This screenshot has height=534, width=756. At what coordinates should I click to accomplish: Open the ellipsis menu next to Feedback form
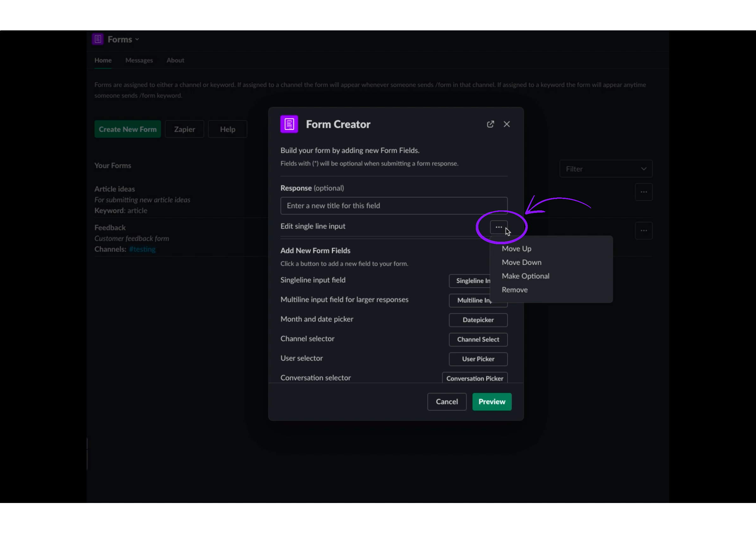(x=644, y=230)
